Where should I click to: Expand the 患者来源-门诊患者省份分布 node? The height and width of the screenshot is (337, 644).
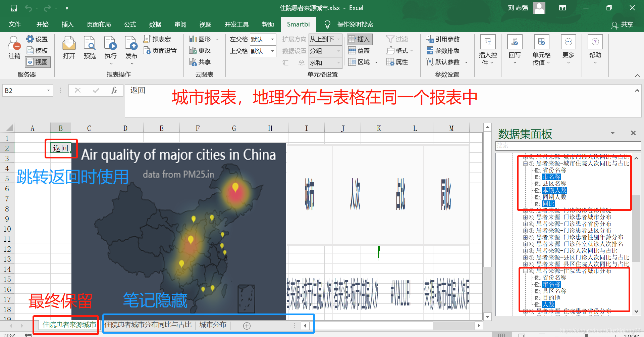[525, 224]
